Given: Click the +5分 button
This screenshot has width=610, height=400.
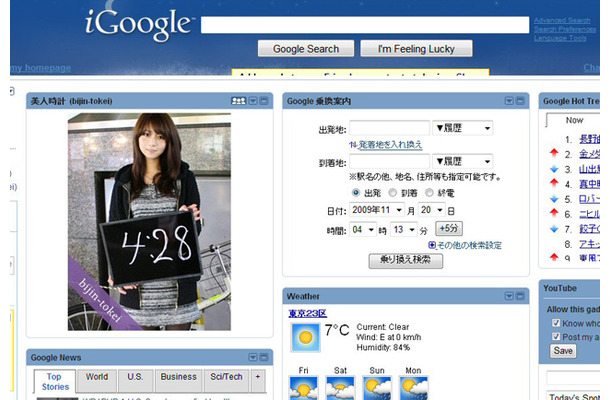Looking at the screenshot, I should coord(449,228).
